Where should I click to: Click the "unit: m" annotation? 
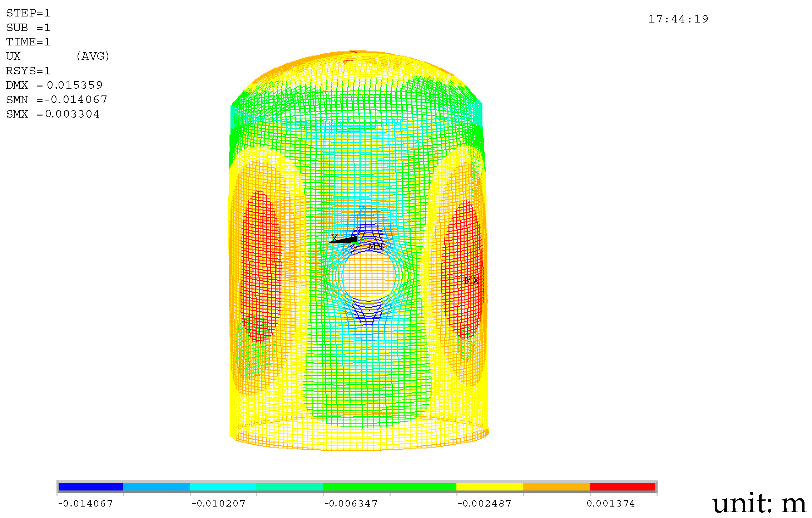tap(759, 503)
